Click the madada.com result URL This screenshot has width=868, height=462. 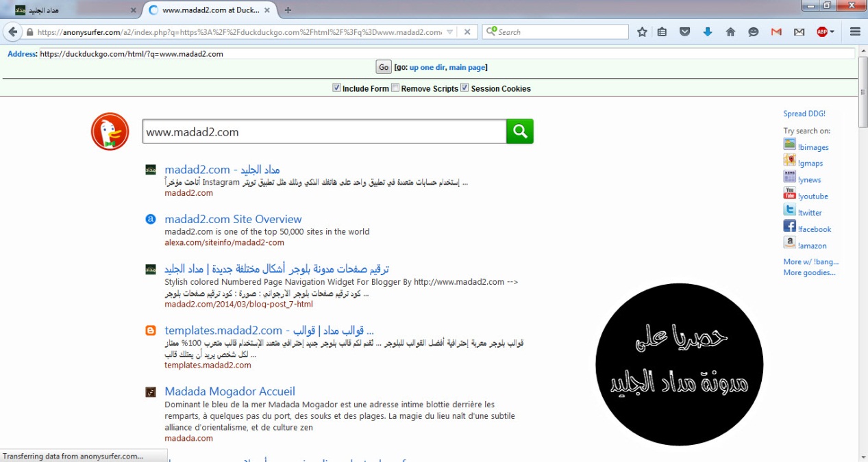pyautogui.click(x=188, y=438)
